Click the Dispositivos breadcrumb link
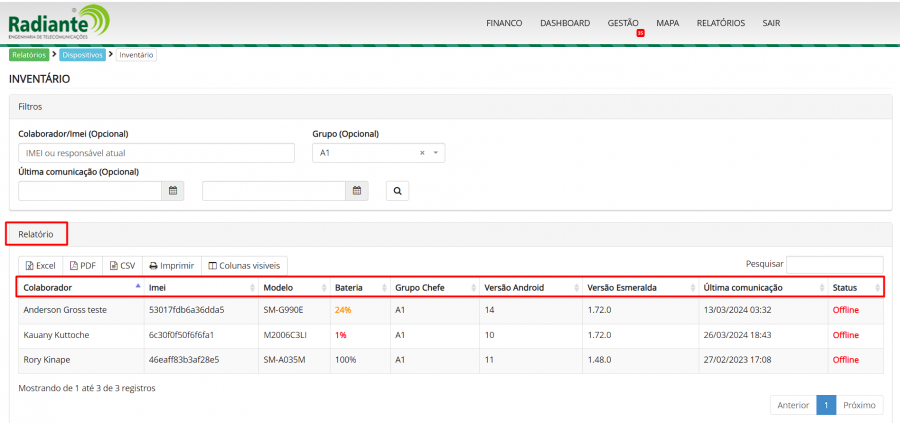The width and height of the screenshot is (900, 423). point(82,55)
